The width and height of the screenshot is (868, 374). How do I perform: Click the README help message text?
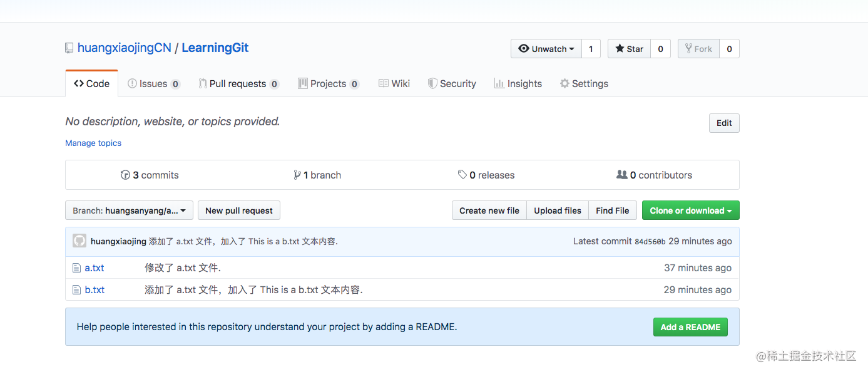click(x=267, y=326)
